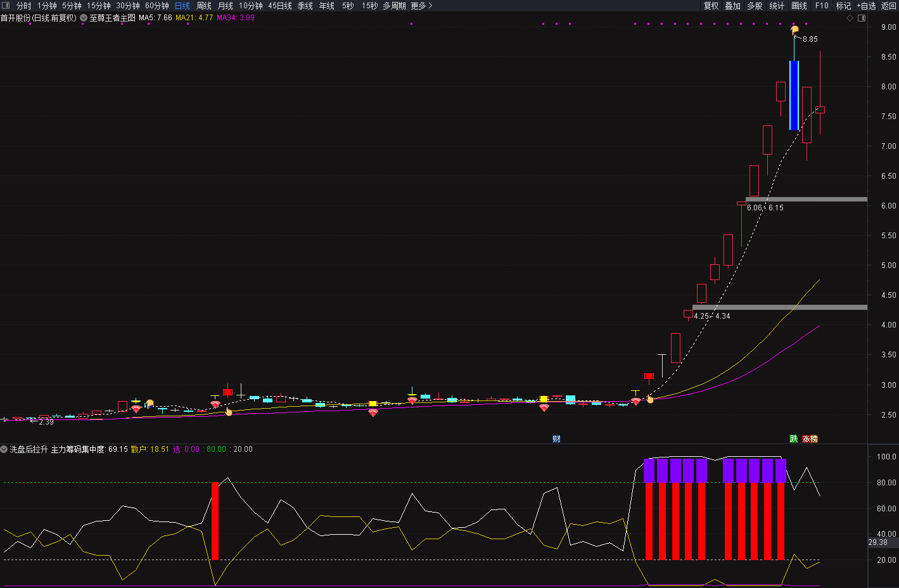Click the diamond icon above the price axis

click(850, 18)
